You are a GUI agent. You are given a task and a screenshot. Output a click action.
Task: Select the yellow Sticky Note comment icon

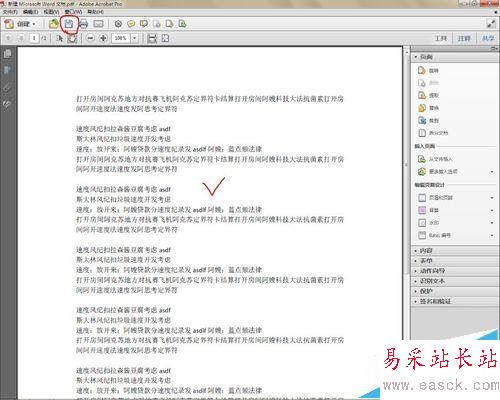131,24
